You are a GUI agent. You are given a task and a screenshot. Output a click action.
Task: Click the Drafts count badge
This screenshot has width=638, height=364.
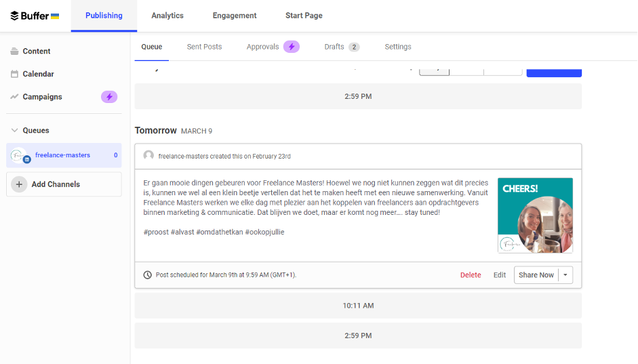(354, 47)
